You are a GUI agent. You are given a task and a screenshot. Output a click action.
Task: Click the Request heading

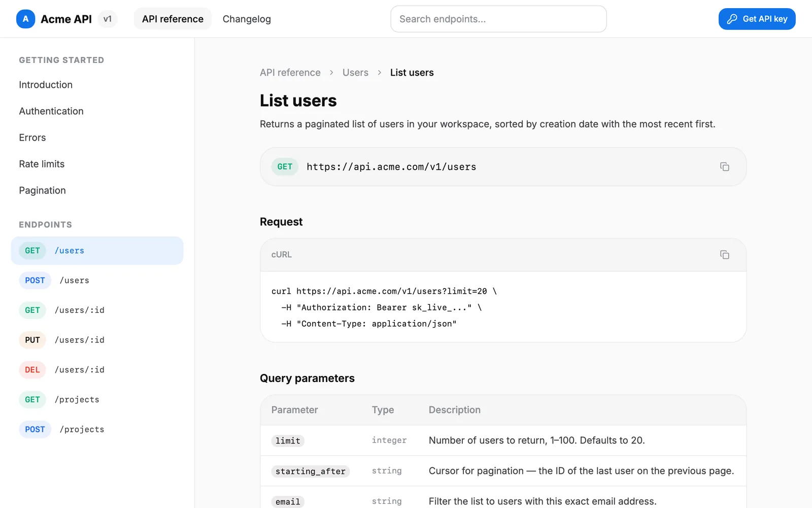(x=281, y=222)
